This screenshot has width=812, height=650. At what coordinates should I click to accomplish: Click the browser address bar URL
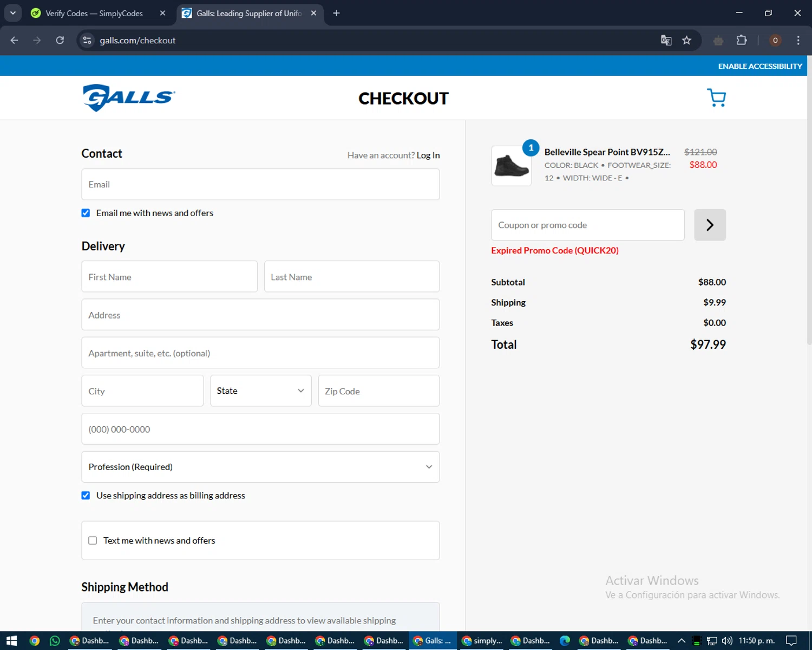click(x=137, y=40)
